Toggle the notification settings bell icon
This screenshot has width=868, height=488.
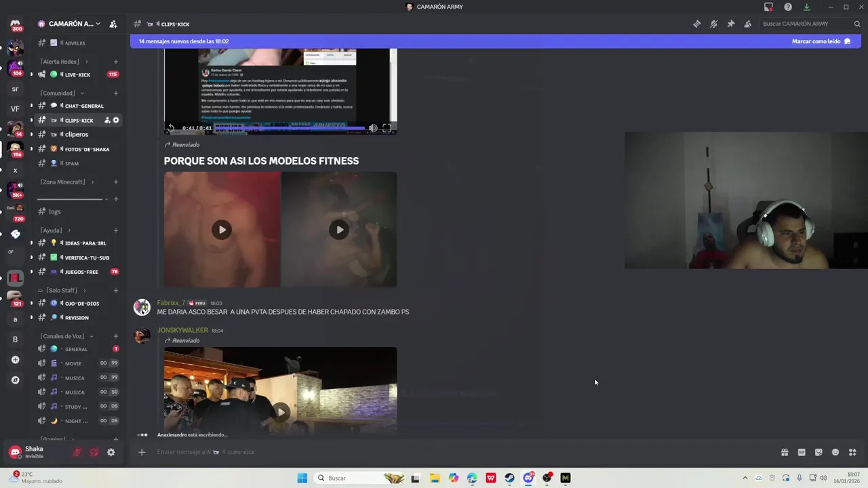713,24
